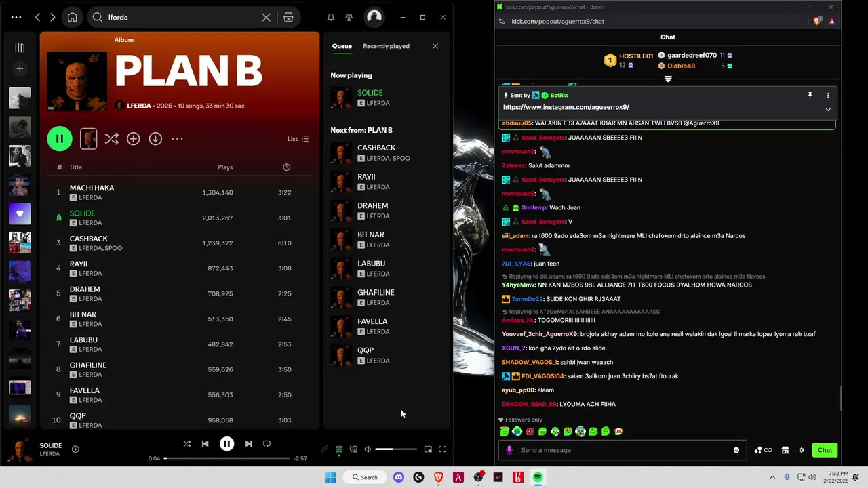Sort by Plays column header
The image size is (868, 488).
[x=225, y=167]
